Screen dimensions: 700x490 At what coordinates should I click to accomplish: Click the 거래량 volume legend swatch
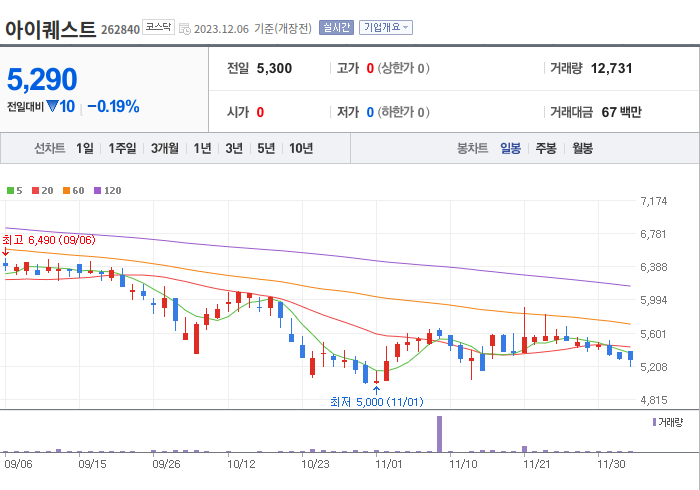[654, 422]
